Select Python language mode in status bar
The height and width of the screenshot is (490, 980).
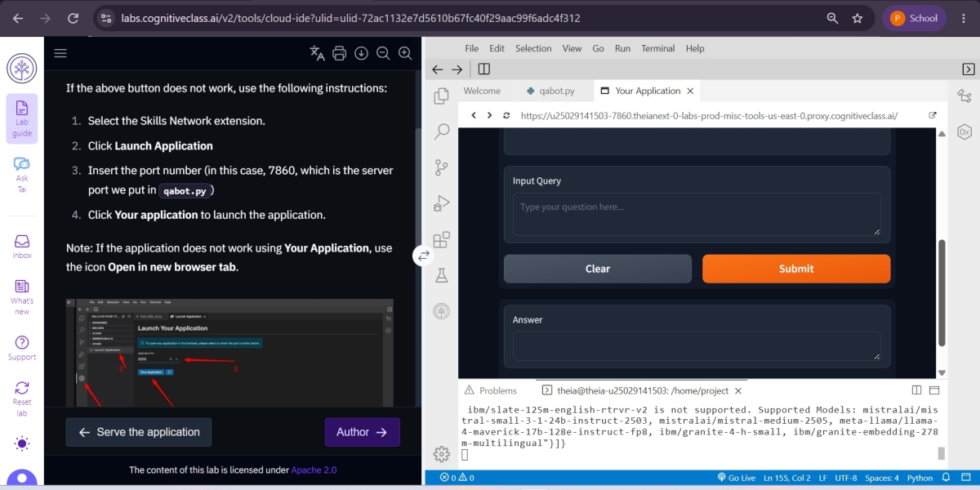coord(920,478)
